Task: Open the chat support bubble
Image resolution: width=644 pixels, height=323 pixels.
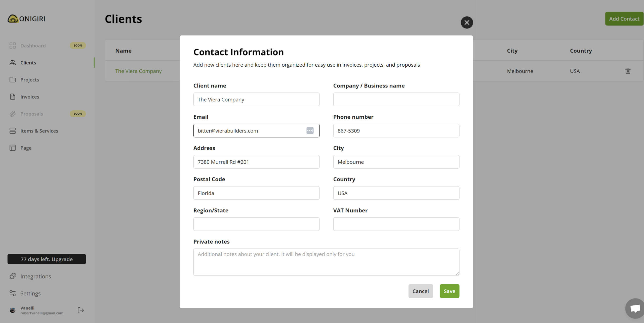Action: 635,308
